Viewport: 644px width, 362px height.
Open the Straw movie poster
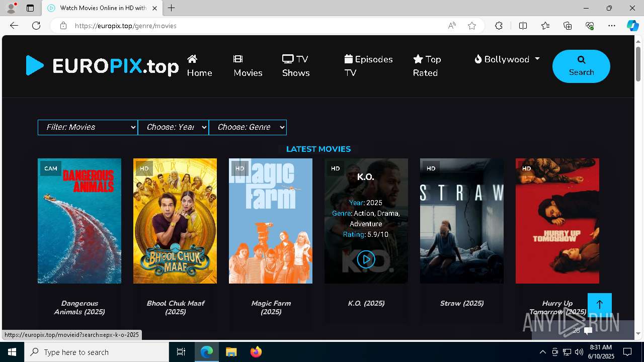462,221
